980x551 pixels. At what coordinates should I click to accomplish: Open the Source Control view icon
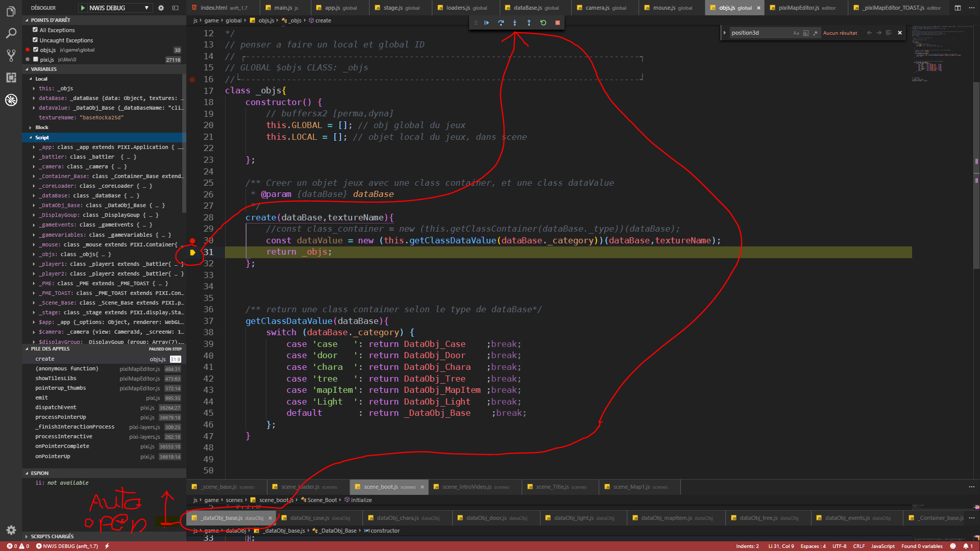[x=11, y=56]
